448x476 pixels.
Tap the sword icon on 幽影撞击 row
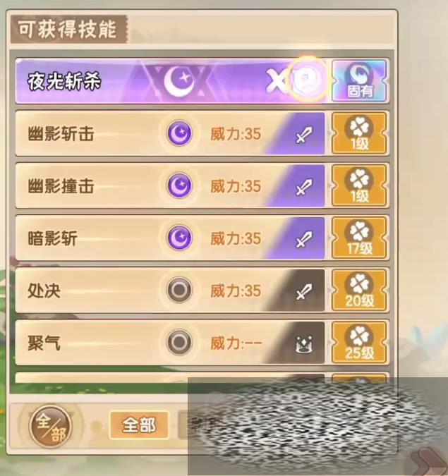click(x=304, y=187)
